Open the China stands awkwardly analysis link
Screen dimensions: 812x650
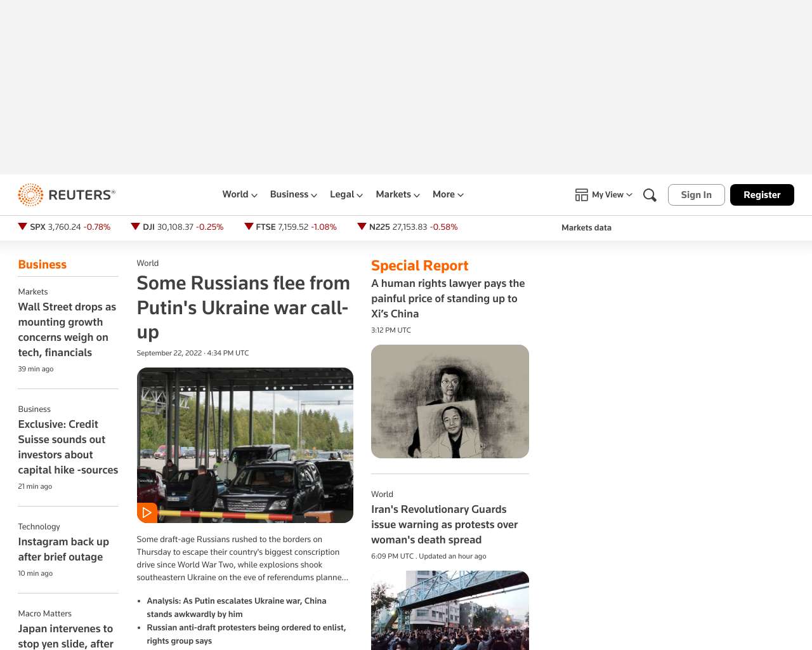coord(237,607)
